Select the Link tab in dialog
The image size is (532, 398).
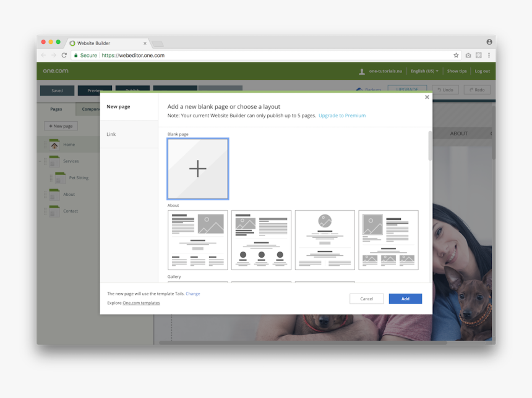pyautogui.click(x=129, y=134)
